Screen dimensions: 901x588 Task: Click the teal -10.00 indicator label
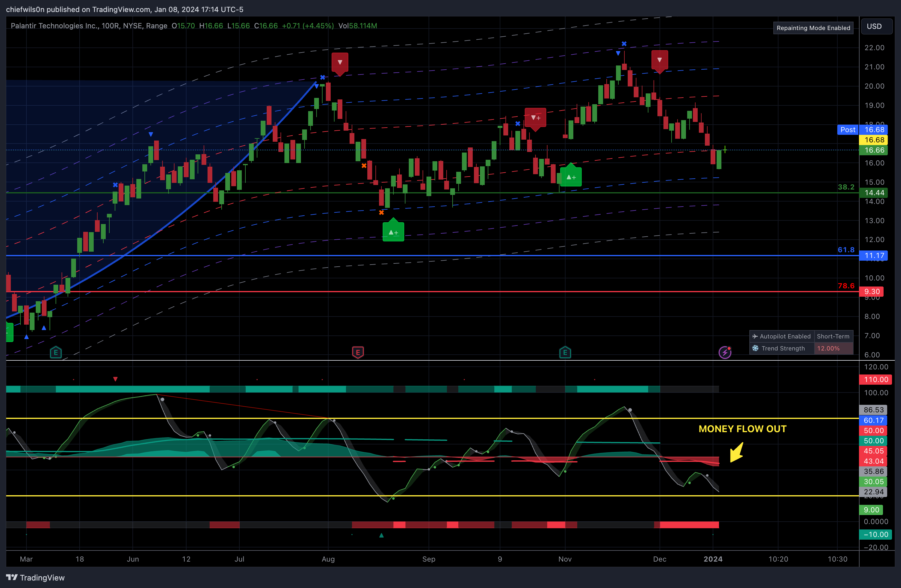(x=876, y=535)
